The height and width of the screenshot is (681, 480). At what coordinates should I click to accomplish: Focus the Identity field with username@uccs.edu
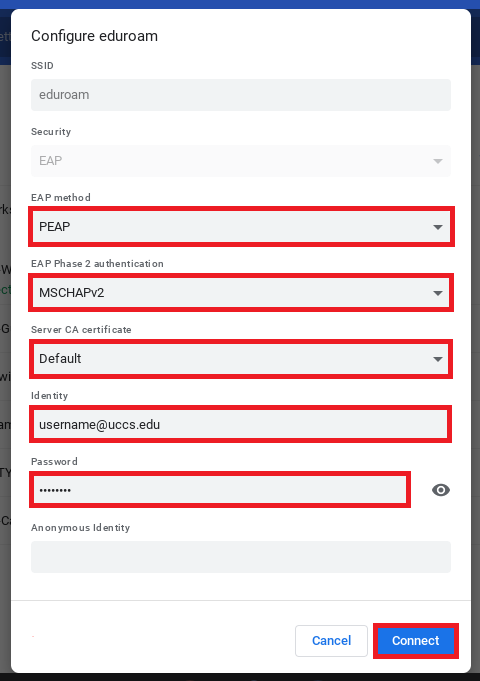point(240,424)
